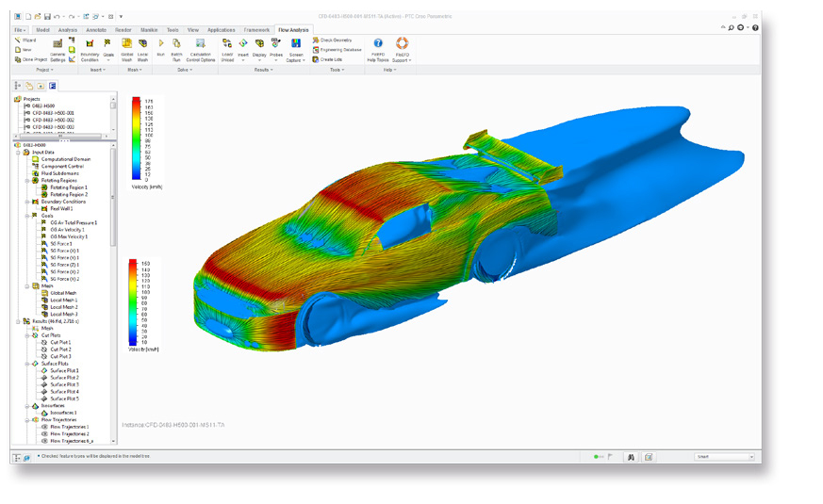Click the model tree vertical scrollbar
The height and width of the screenshot is (504, 823).
coord(113,195)
